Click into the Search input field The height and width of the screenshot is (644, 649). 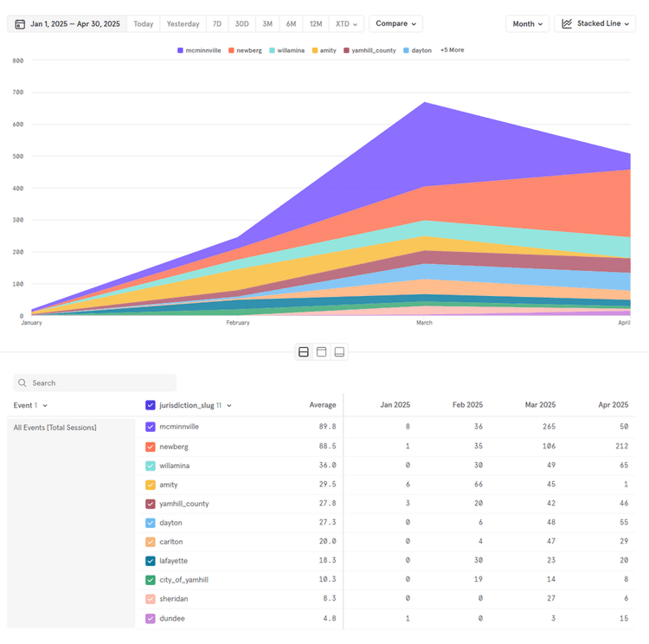tap(100, 383)
